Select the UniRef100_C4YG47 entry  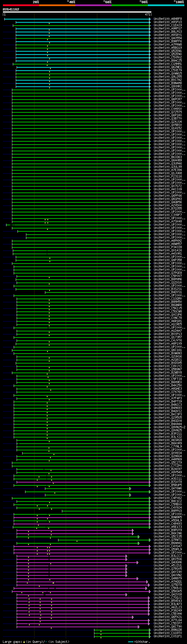coord(168,546)
